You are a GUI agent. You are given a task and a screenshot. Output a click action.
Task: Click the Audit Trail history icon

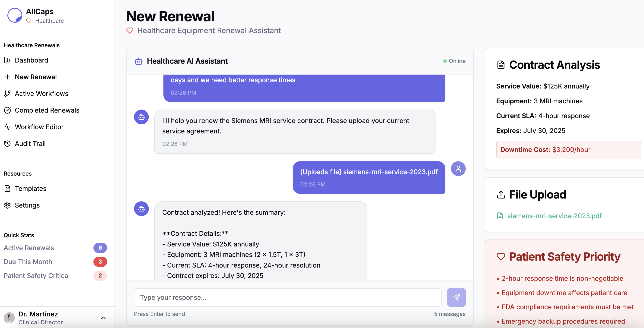7,143
